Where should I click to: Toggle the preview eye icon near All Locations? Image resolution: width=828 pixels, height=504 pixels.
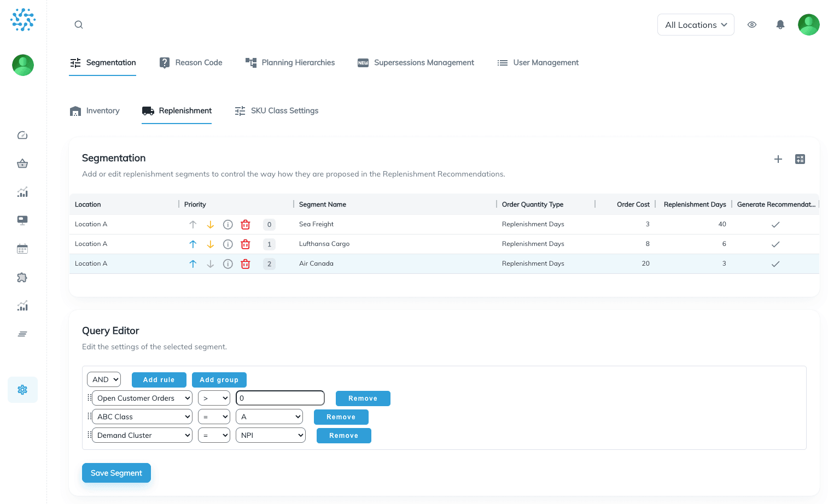click(752, 25)
